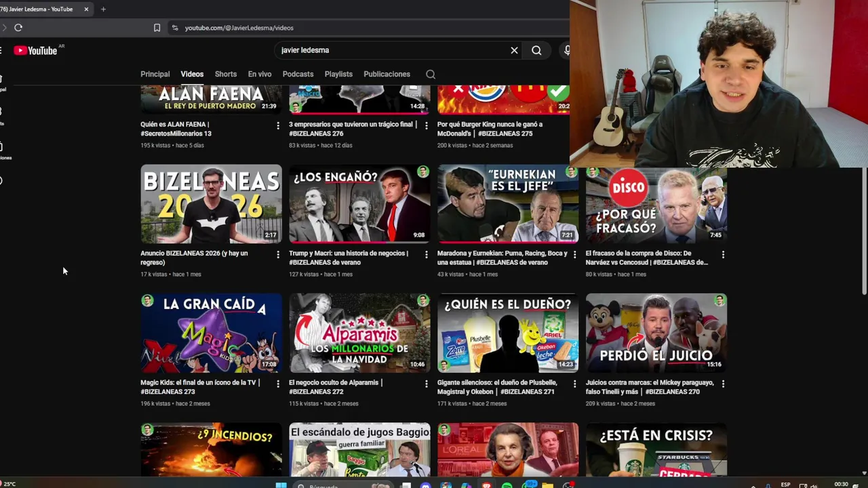Switch to the Principal channel tab
The height and width of the screenshot is (488, 868).
tap(155, 74)
